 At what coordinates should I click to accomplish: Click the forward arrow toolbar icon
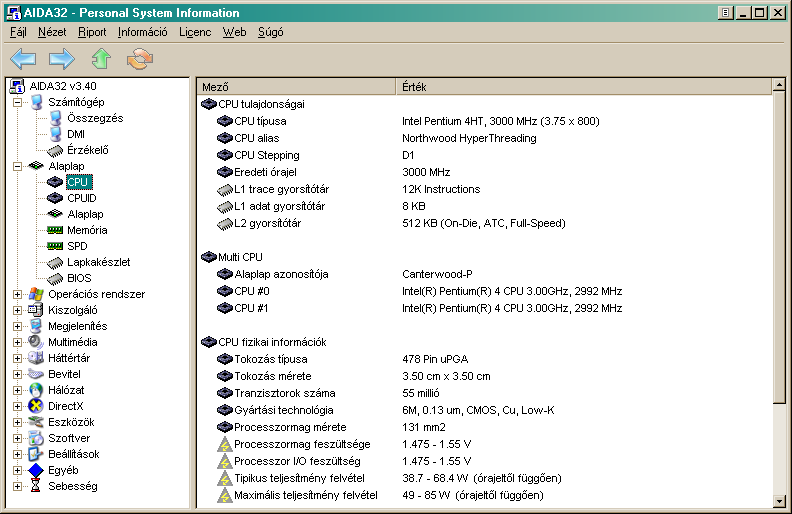(x=62, y=58)
